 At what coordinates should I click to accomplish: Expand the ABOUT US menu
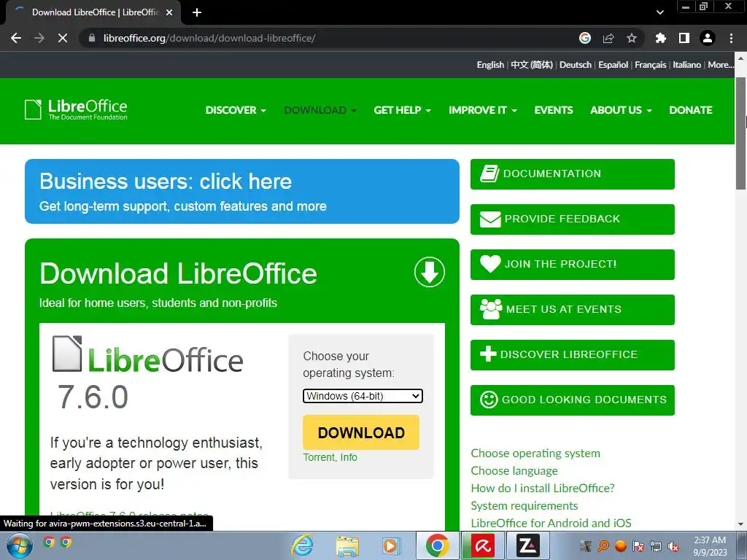coord(621,110)
